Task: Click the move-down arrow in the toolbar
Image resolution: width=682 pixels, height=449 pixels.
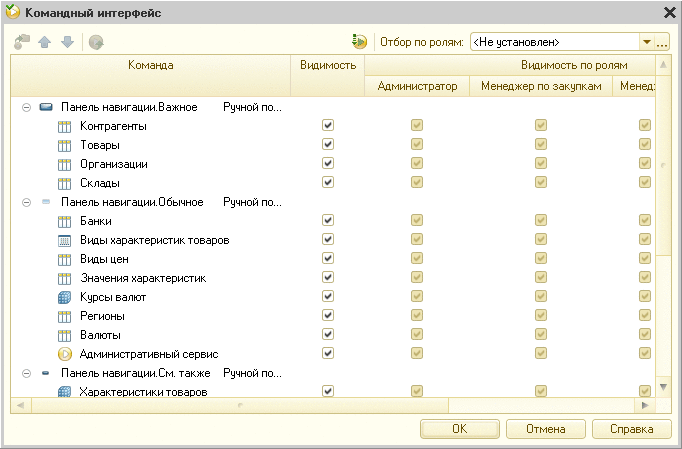Action: tap(67, 42)
